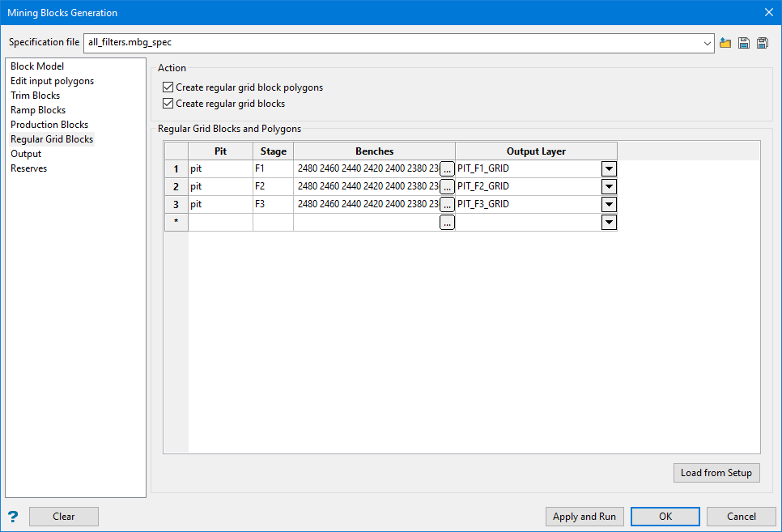Open Output Layer dropdown for PIT_F1_GRID
Screen dimensions: 782x532
coord(609,169)
